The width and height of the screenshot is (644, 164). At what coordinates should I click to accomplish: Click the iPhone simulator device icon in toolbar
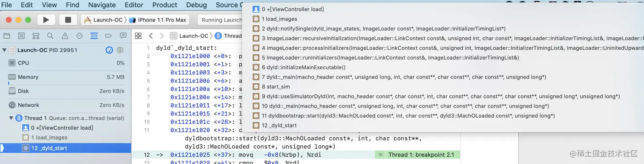(x=132, y=20)
